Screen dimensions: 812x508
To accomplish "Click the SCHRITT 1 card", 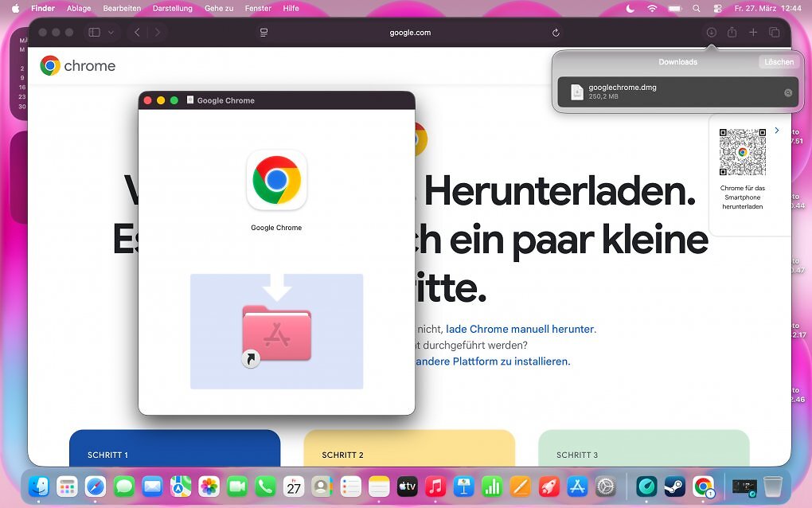I will coord(174,448).
